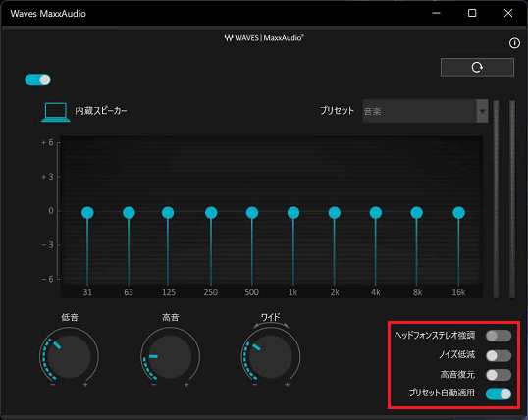The image size is (528, 420).
Task: Select the 16k equalizer slider handle
Action: (458, 213)
